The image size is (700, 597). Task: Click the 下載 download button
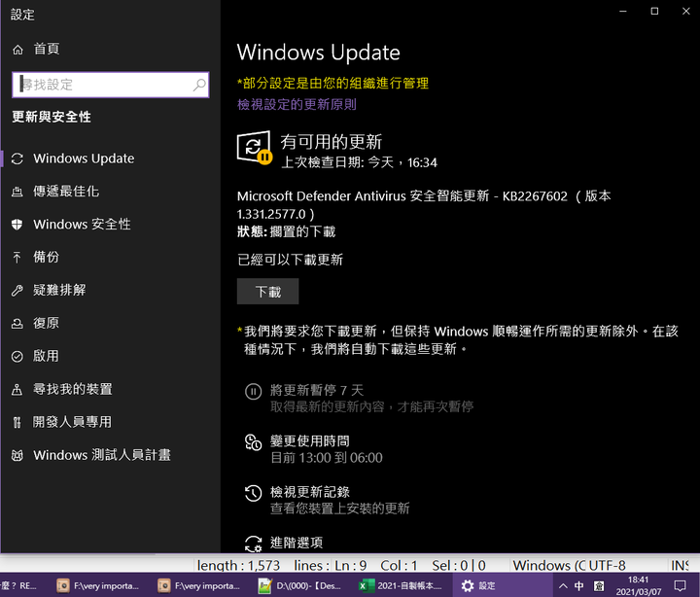click(x=268, y=292)
